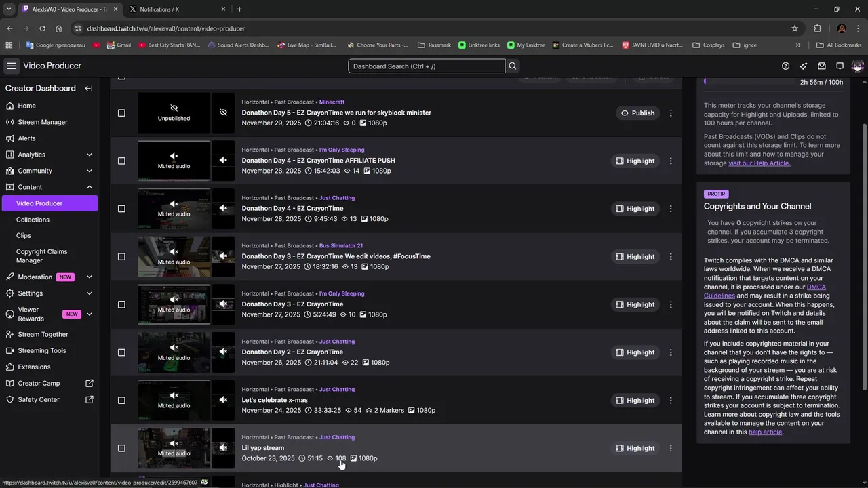Screen dimensions: 868x488
Task: Open the whispers chat bubble icon
Action: coord(840,66)
